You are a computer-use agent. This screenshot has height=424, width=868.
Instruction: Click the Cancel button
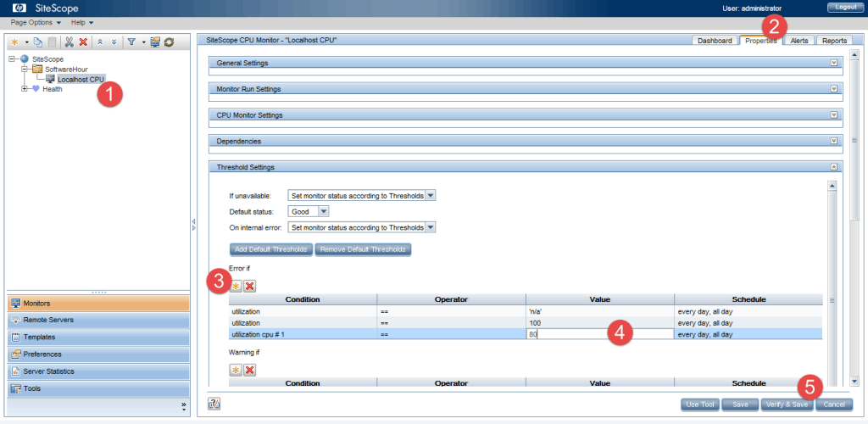click(x=834, y=404)
